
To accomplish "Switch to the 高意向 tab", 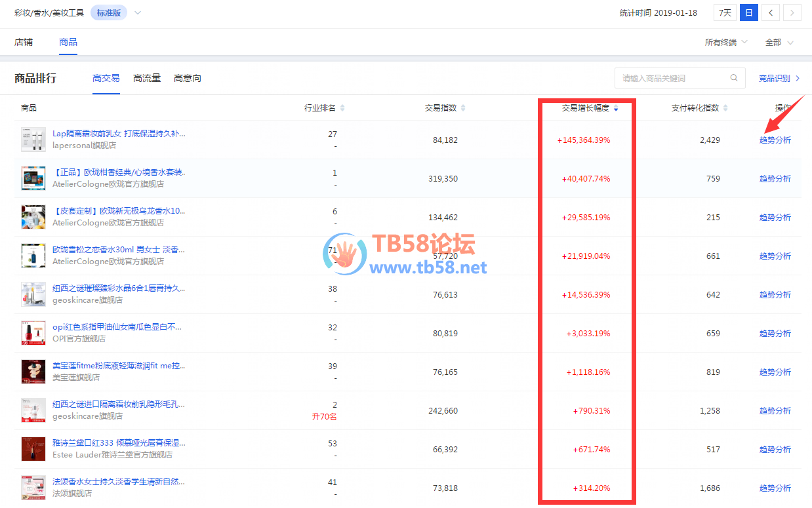I will (188, 78).
